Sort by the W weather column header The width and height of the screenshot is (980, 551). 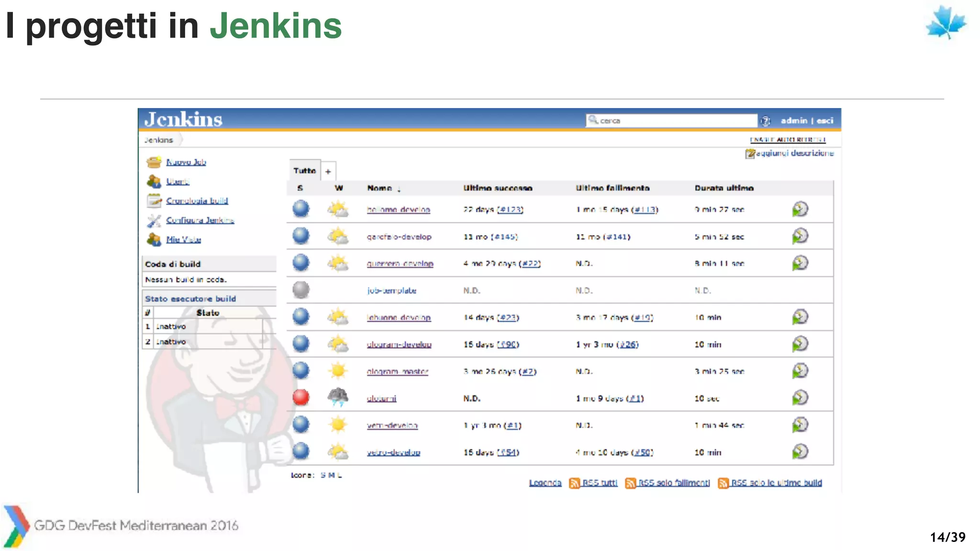point(339,188)
